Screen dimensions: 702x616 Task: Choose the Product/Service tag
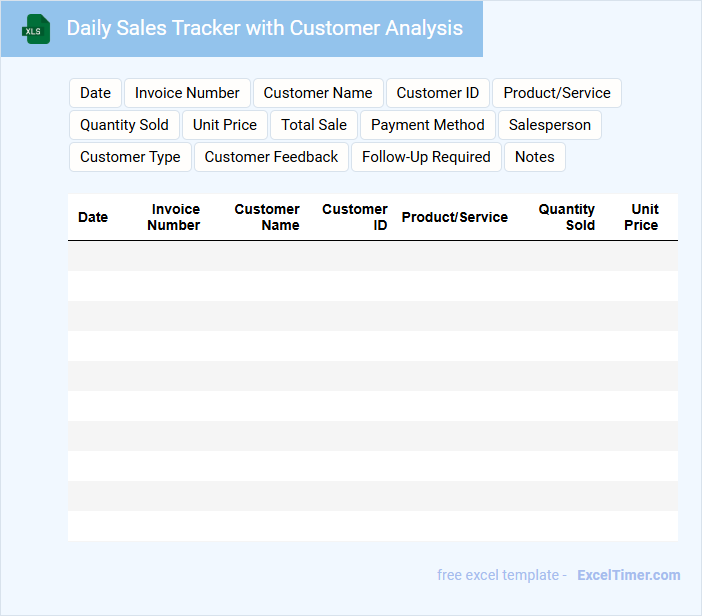point(557,93)
